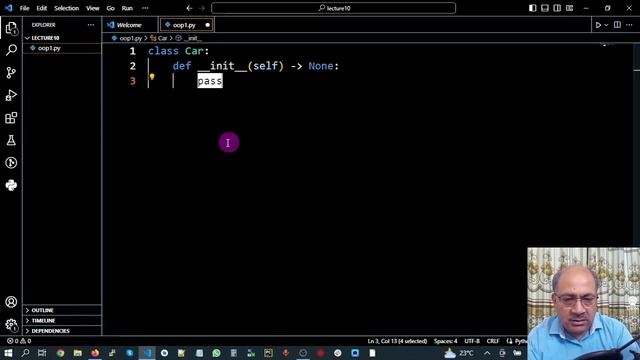The image size is (640, 360).
Task: Show hidden system tray icons chevron
Action: pyautogui.click(x=487, y=353)
